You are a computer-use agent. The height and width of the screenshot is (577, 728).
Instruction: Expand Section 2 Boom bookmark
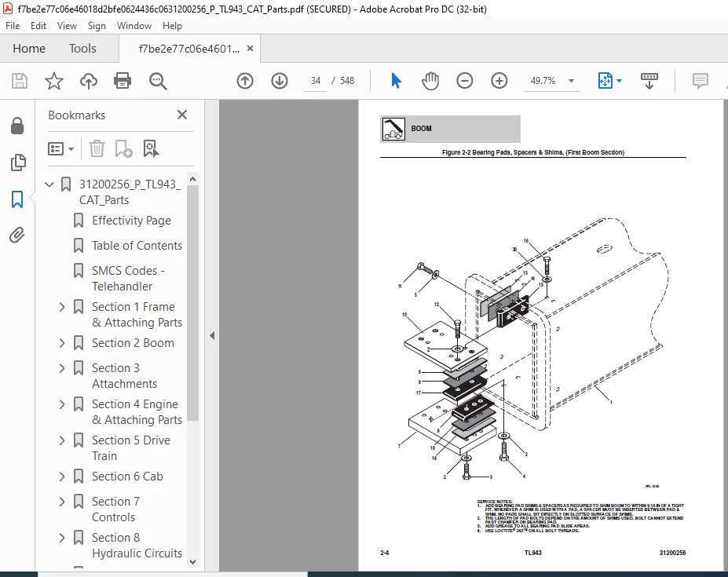pyautogui.click(x=62, y=343)
